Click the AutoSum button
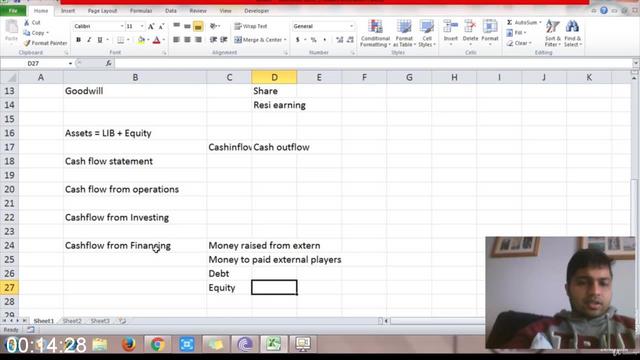This screenshot has height=360, width=640. coord(524,22)
